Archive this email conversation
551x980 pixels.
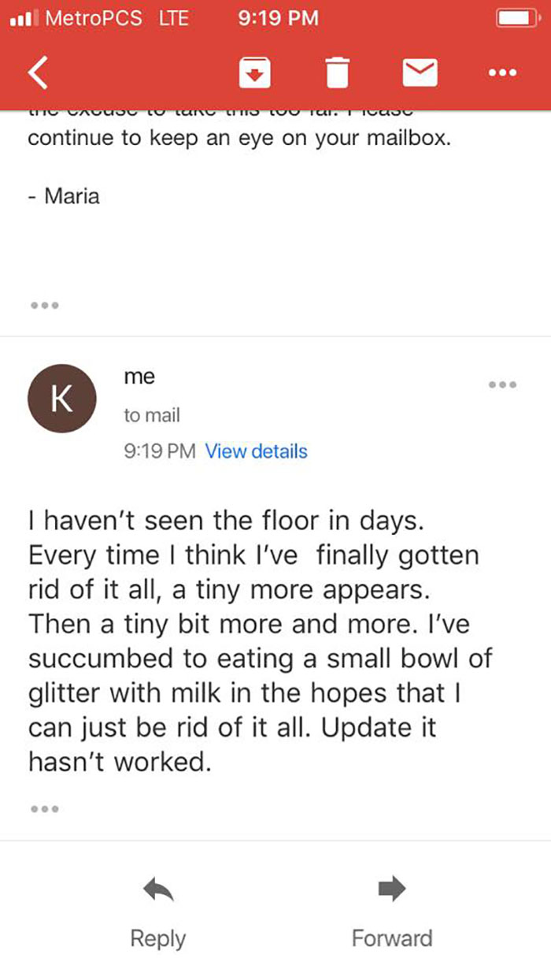pyautogui.click(x=253, y=72)
